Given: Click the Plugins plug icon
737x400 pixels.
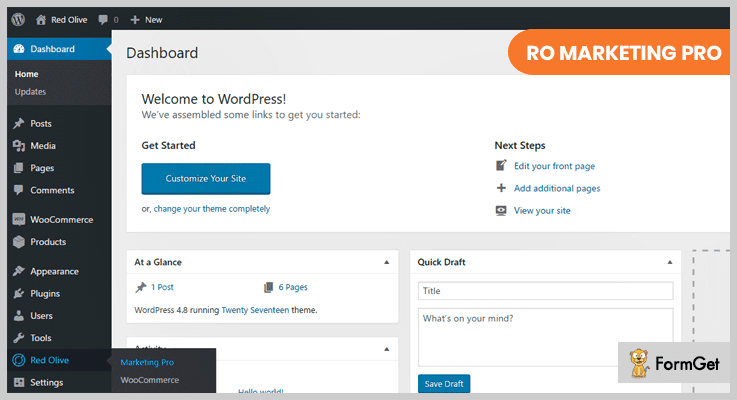Looking at the screenshot, I should click(19, 293).
